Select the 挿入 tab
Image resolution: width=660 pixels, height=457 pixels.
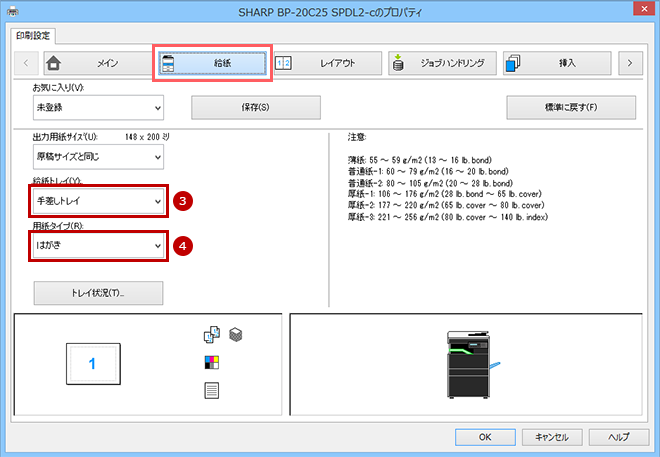(557, 63)
